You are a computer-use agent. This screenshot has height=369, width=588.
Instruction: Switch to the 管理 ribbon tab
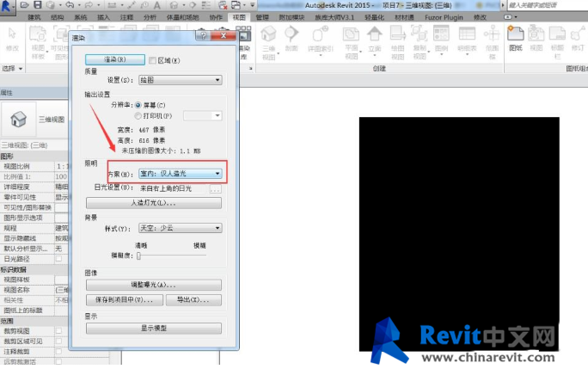coord(262,17)
